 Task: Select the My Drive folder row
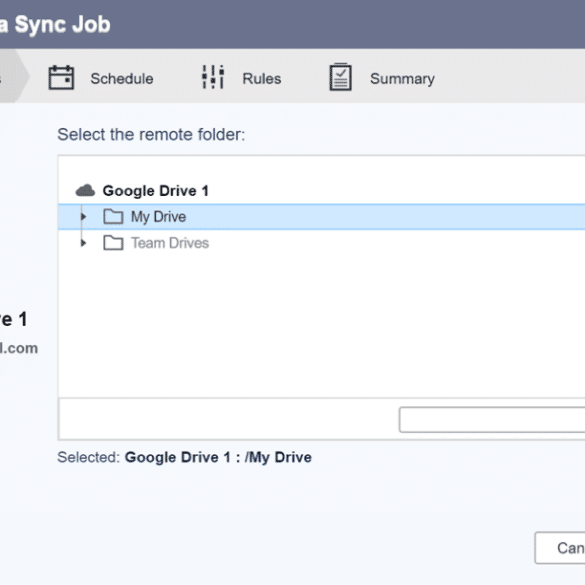click(322, 217)
